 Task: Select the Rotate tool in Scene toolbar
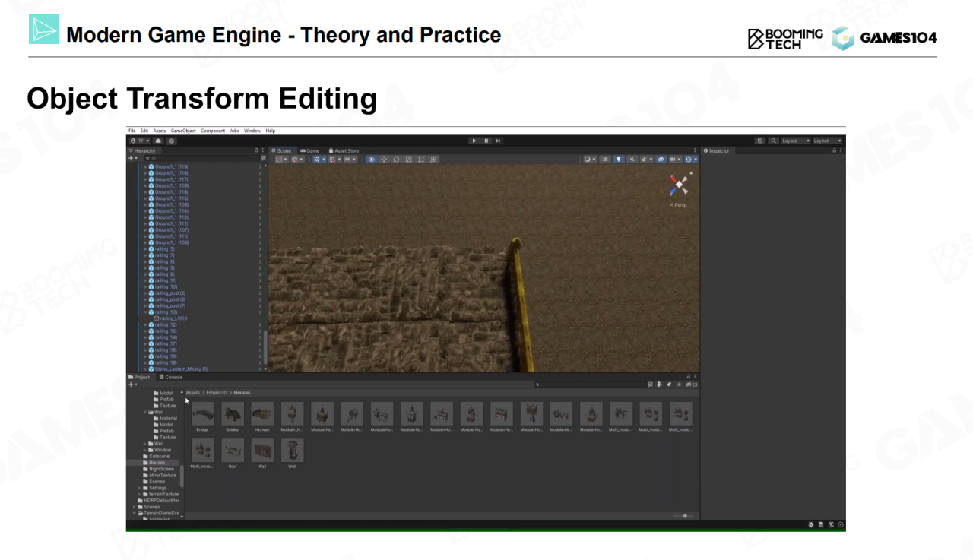point(396,160)
